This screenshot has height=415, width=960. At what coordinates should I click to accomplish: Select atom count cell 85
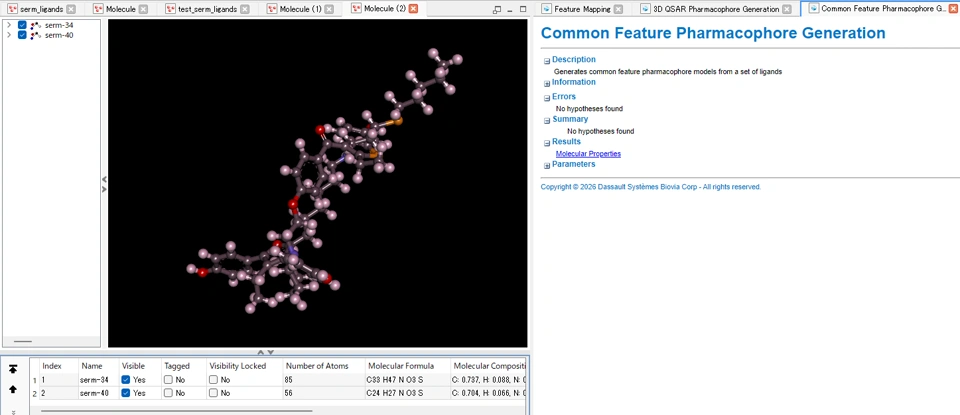click(x=324, y=379)
